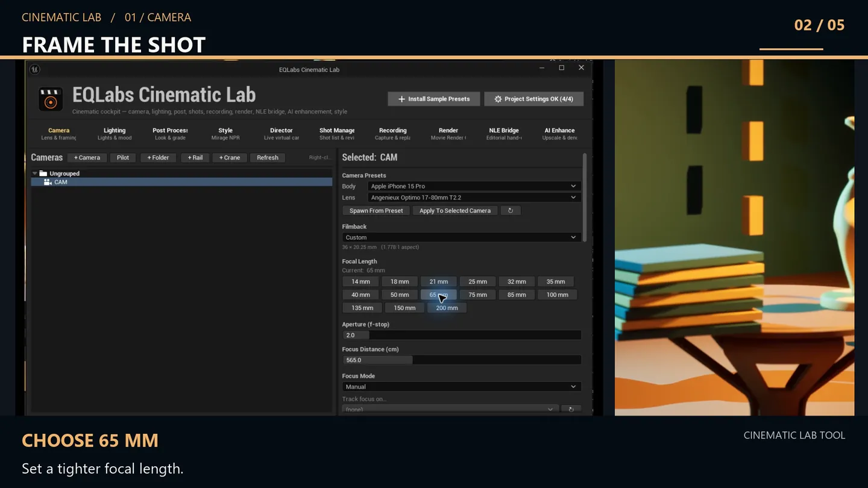Click the Pilot button
This screenshot has height=488, width=868.
123,158
